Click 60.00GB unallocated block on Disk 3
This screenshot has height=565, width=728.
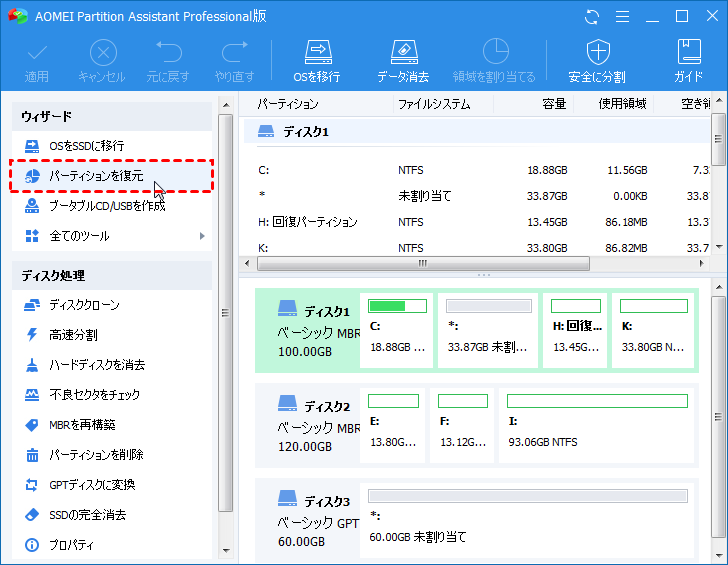(x=527, y=520)
